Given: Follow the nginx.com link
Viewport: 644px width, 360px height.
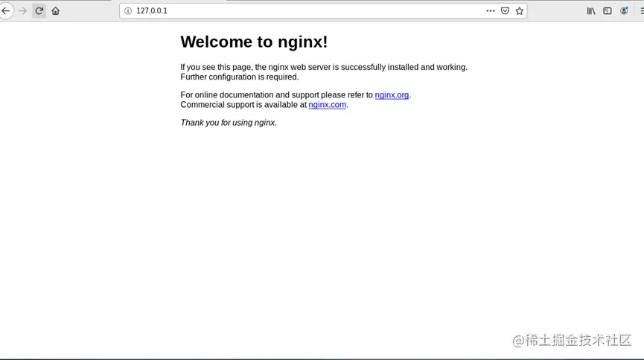Looking at the screenshot, I should coord(328,105).
